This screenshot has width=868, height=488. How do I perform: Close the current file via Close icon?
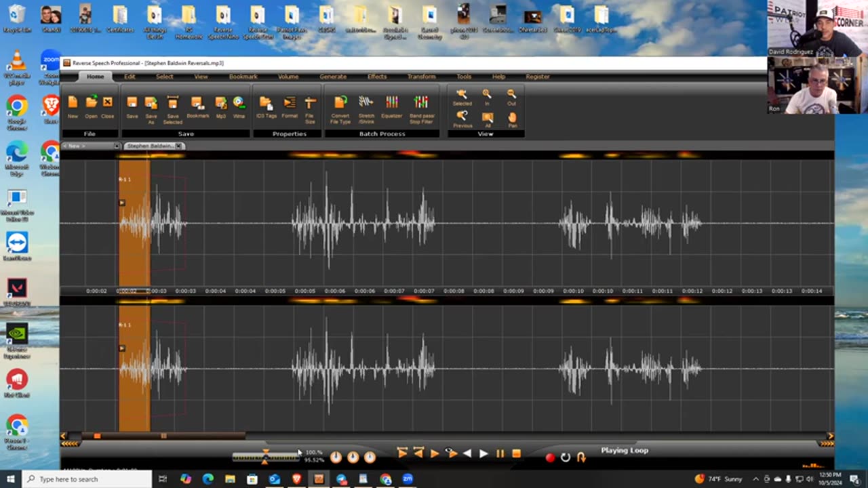click(108, 107)
